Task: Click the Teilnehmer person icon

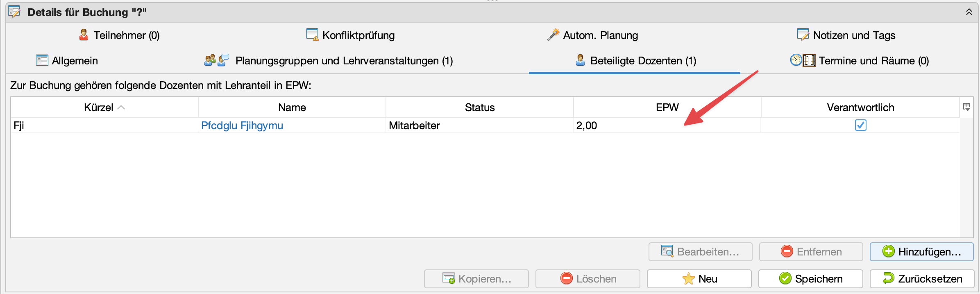Action: [84, 35]
